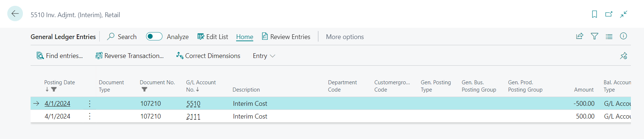
Task: Select Interim Cost in the 5510 row
Action: (x=250, y=104)
